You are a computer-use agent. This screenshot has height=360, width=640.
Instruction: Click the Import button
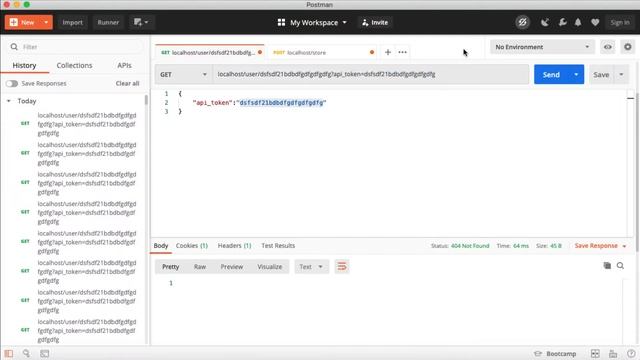point(72,22)
